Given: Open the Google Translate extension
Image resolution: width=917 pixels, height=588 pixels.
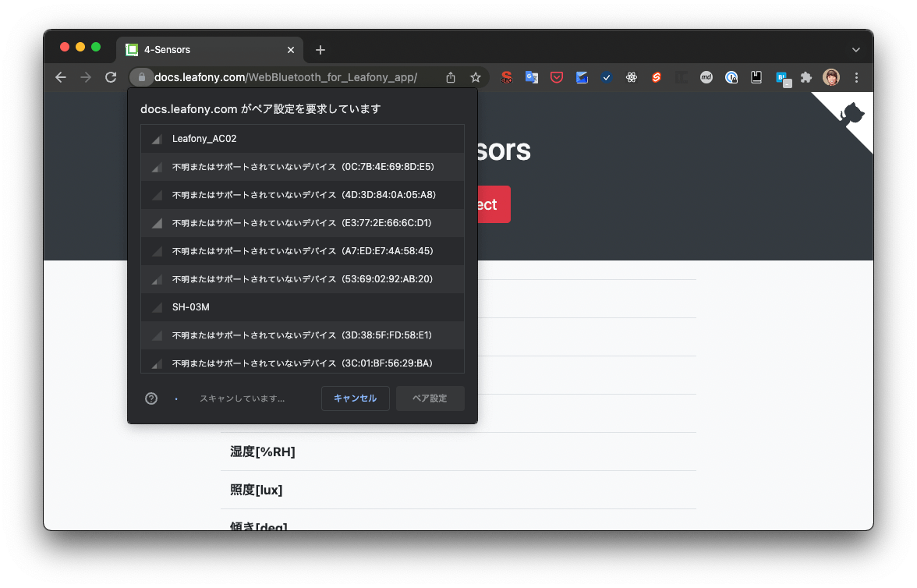Looking at the screenshot, I should [x=532, y=77].
